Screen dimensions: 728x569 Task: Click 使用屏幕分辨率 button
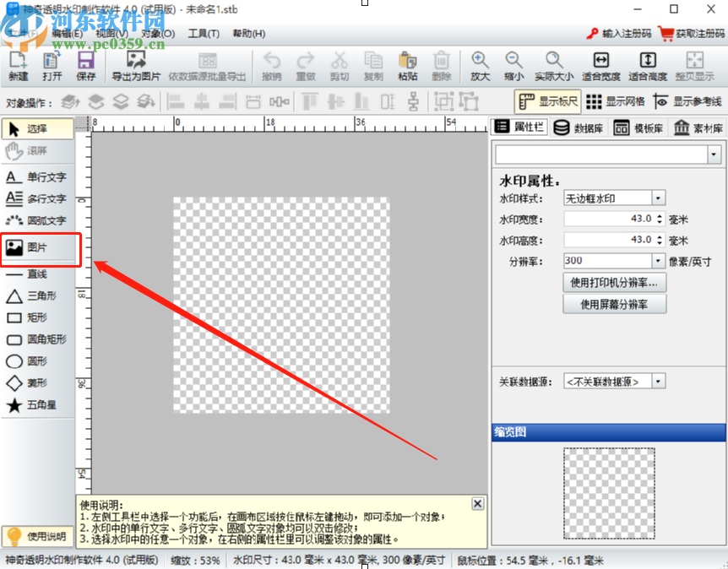pos(614,305)
